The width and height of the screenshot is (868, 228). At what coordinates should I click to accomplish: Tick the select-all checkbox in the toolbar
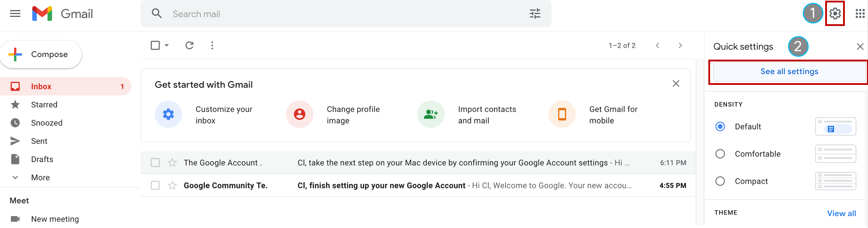tap(155, 45)
